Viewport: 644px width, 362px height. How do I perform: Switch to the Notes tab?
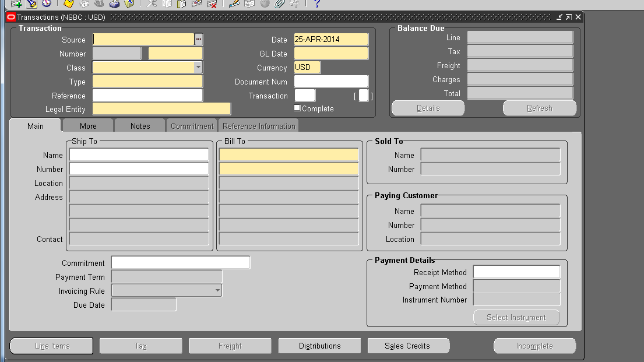140,125
